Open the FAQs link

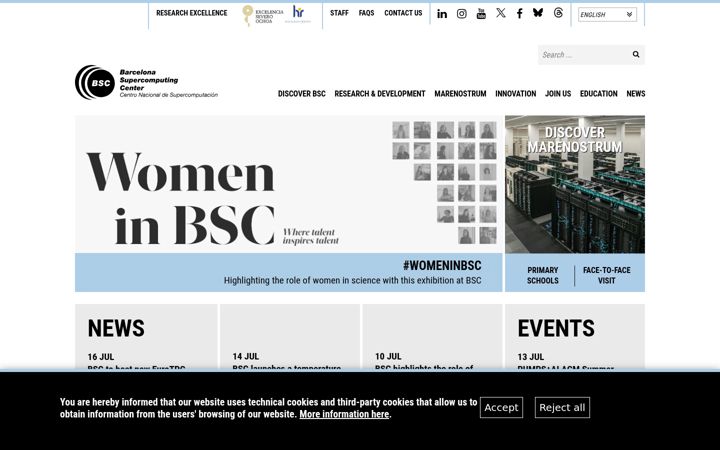tap(366, 13)
